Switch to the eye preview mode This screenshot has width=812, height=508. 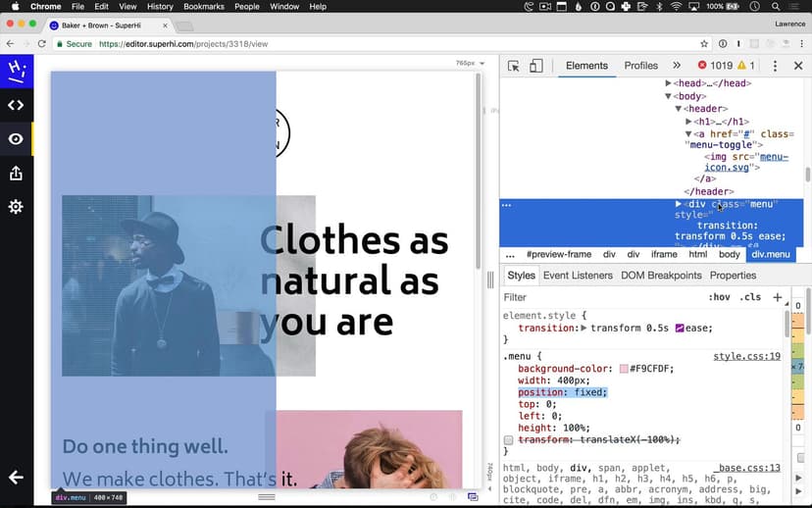(16, 139)
